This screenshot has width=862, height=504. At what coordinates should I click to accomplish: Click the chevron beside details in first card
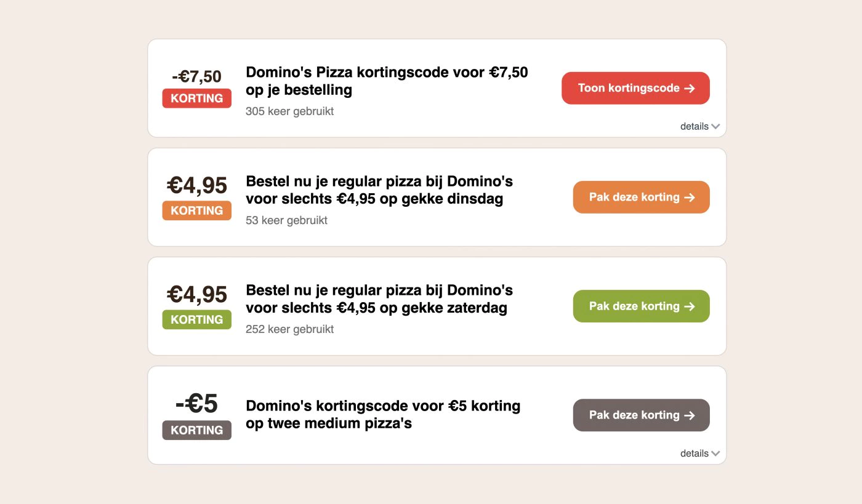click(715, 127)
